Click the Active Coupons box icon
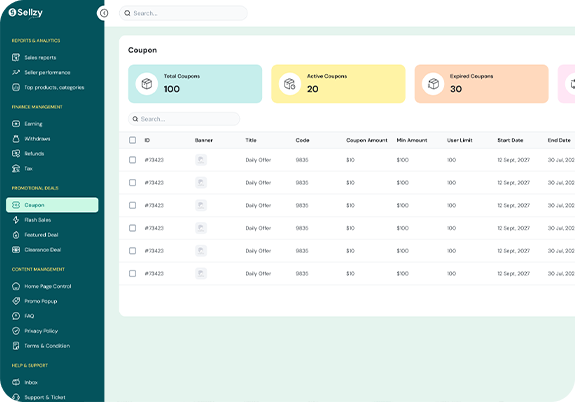Image resolution: width=575 pixels, height=402 pixels. (290, 84)
